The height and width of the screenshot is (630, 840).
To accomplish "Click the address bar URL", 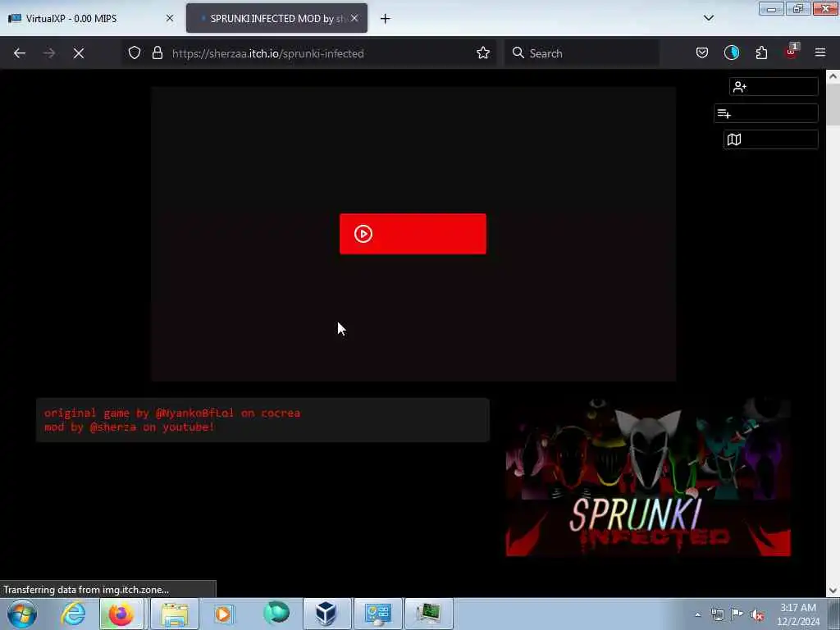I will 268,53.
